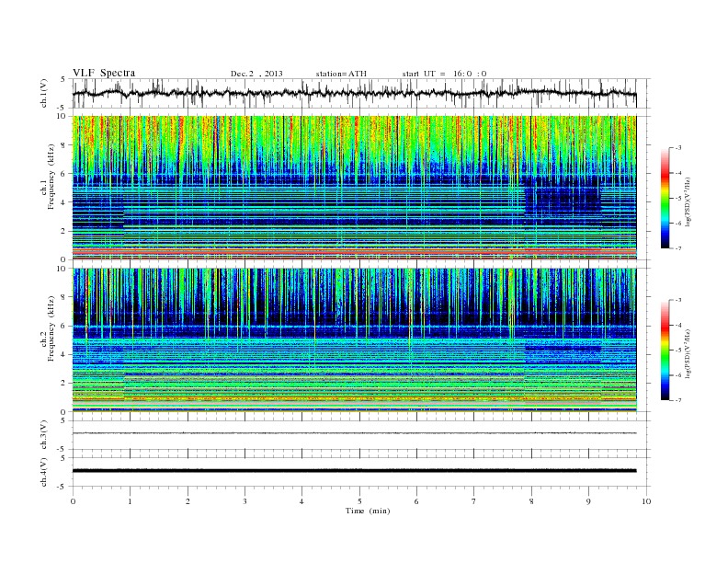Click the ch.1 colorbar '-3' tick value
The width and height of the screenshot is (728, 563).
pyautogui.click(x=678, y=148)
